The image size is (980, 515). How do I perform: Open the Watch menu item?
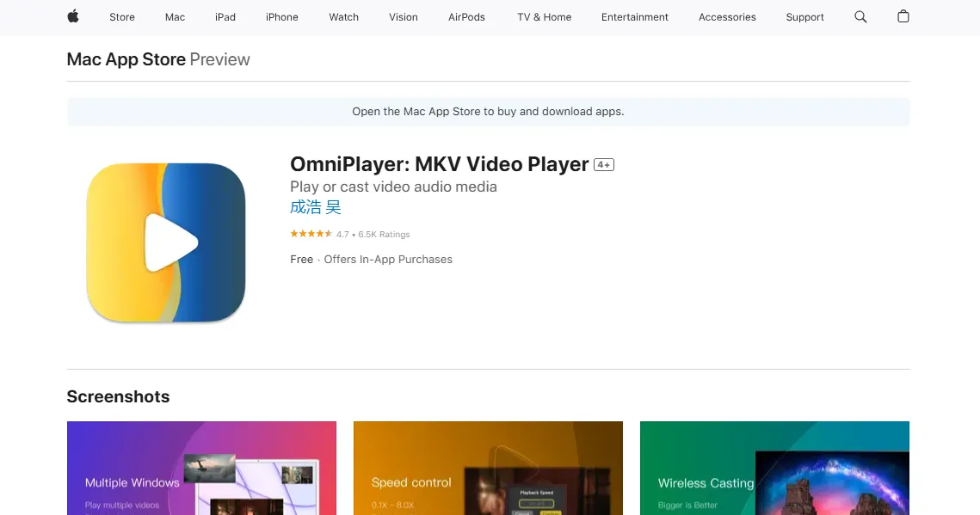[x=344, y=17]
